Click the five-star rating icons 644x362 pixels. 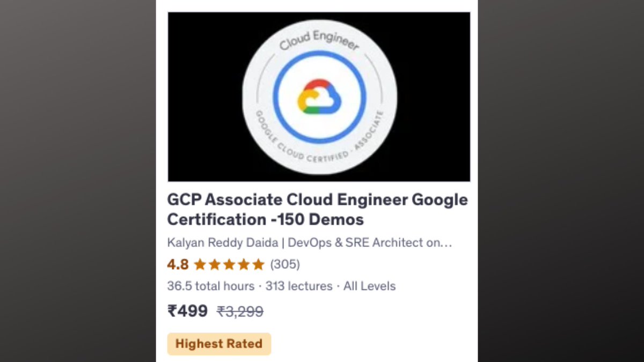(229, 264)
